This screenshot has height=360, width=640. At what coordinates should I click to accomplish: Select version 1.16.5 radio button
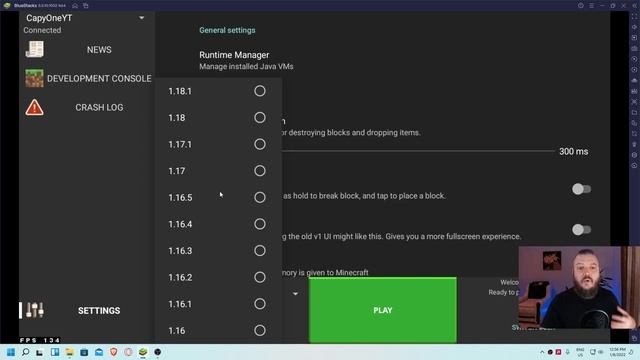(260, 197)
